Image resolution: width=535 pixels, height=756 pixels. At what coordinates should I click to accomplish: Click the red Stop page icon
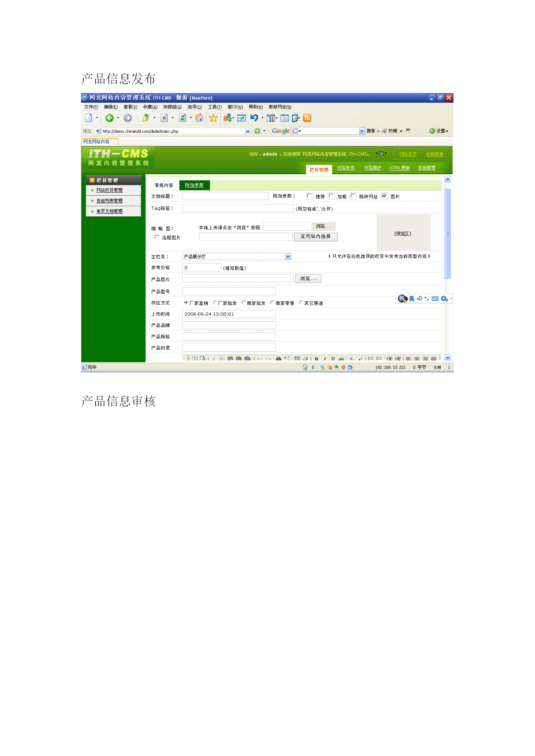coord(164,118)
